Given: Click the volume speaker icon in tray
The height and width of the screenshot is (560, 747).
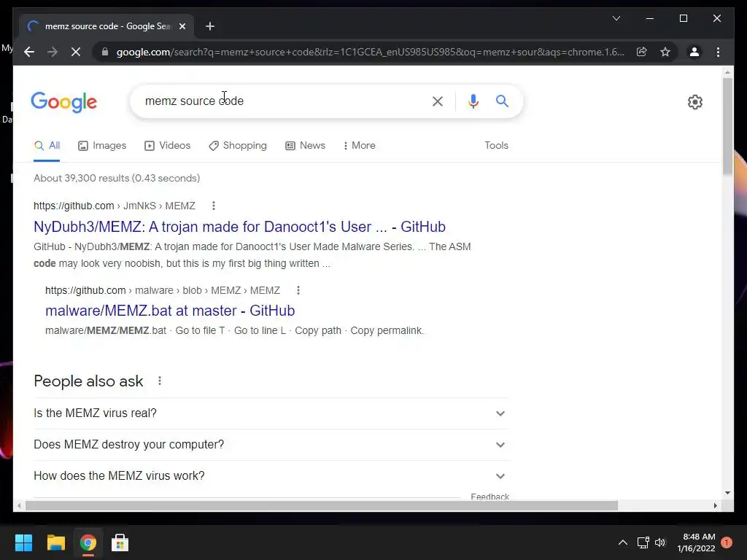Looking at the screenshot, I should click(x=660, y=542).
